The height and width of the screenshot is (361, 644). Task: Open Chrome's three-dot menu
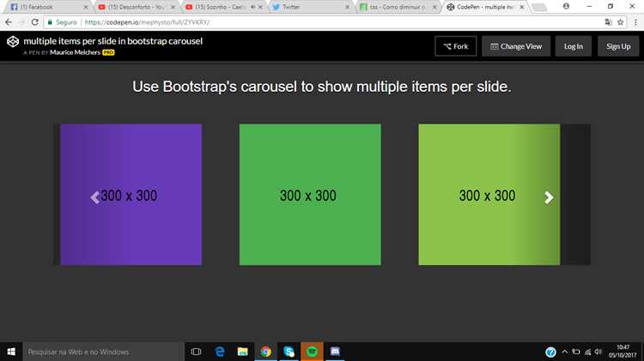(635, 22)
